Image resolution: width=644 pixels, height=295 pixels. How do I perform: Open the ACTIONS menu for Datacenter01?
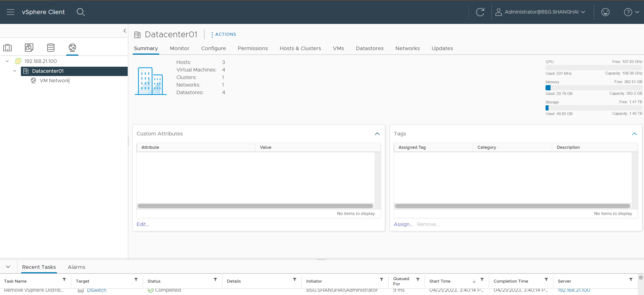224,34
